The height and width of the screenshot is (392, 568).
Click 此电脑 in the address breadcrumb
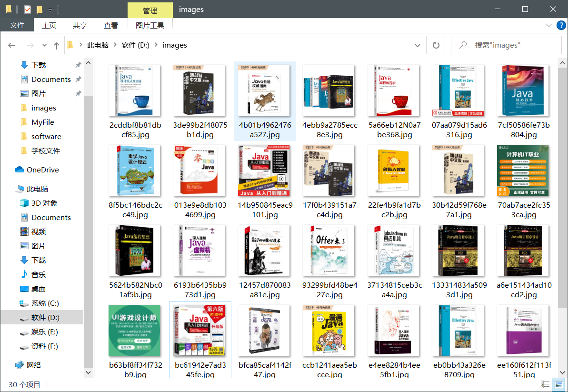pyautogui.click(x=98, y=45)
